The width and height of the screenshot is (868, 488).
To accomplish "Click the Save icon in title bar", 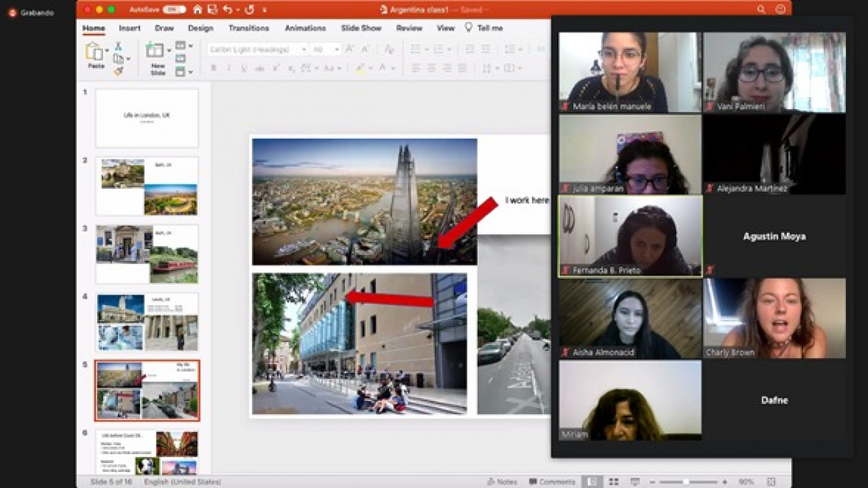I will click(x=212, y=9).
